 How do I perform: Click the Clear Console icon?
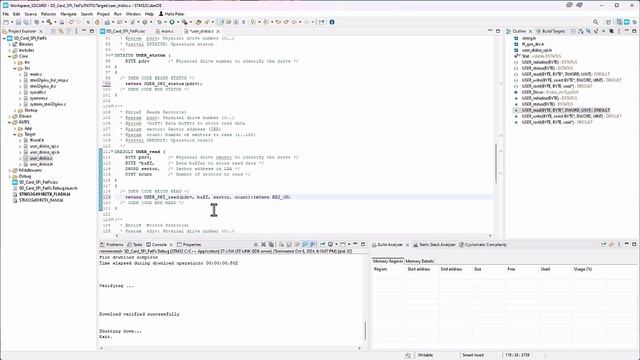[x=281, y=244]
